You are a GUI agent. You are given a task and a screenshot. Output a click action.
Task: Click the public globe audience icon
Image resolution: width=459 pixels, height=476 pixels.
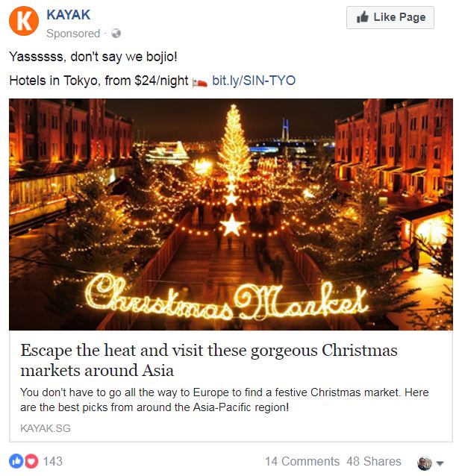tap(116, 33)
